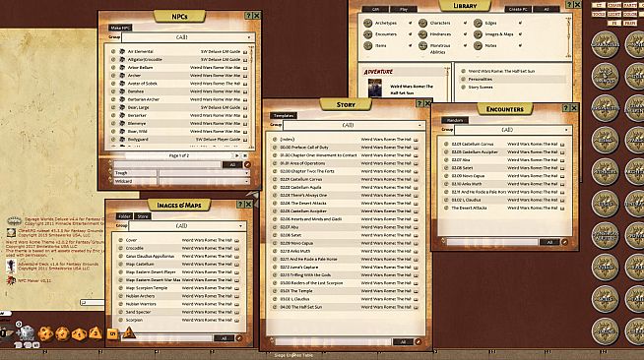
Task: Click search field in Encounters window
Action: click(x=492, y=242)
